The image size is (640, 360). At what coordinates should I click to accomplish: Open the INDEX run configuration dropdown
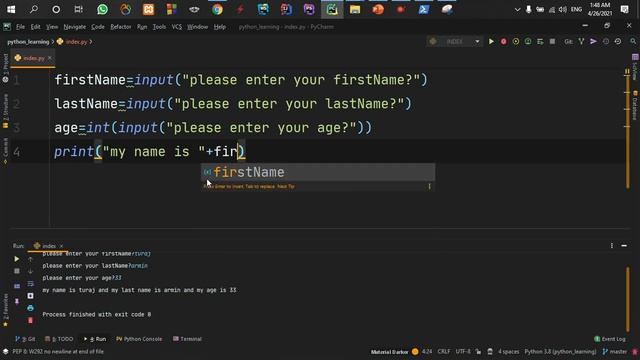454,42
